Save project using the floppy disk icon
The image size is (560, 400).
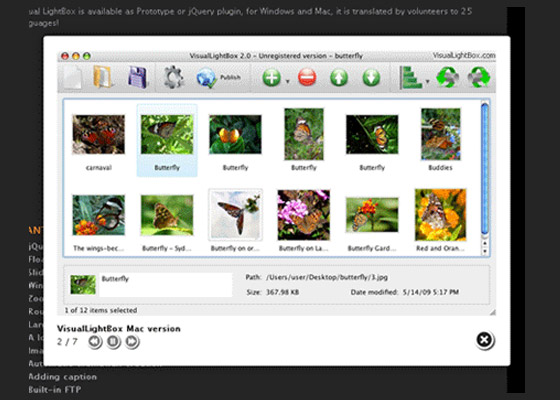click(x=138, y=77)
